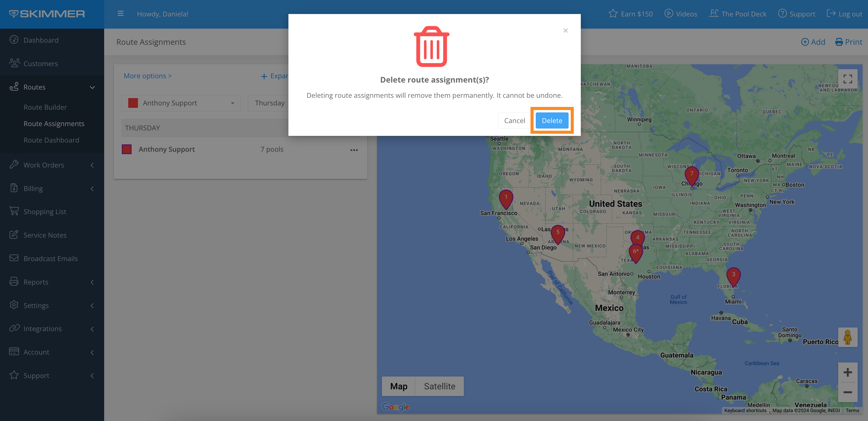Expand the Settings section
Viewport: 868px width, 421px height.
point(52,305)
